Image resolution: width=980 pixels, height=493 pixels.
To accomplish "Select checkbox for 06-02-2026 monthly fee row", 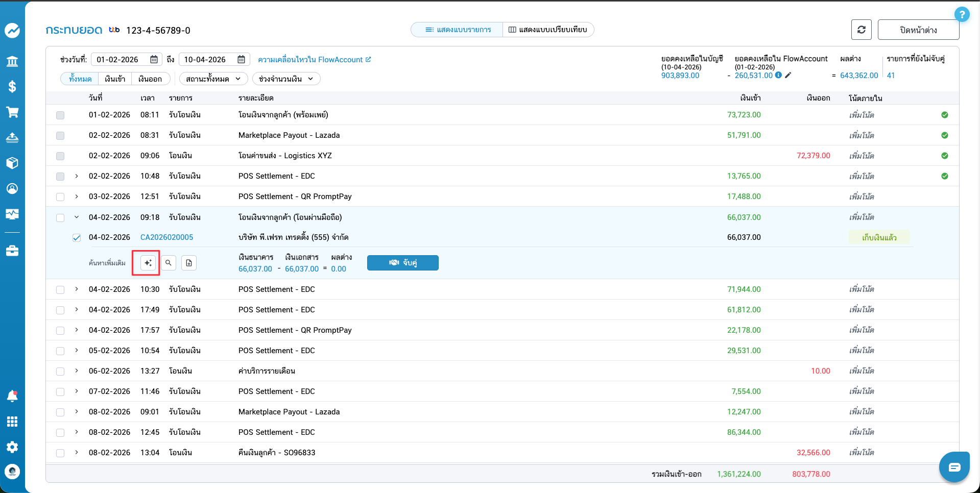I will [60, 372].
